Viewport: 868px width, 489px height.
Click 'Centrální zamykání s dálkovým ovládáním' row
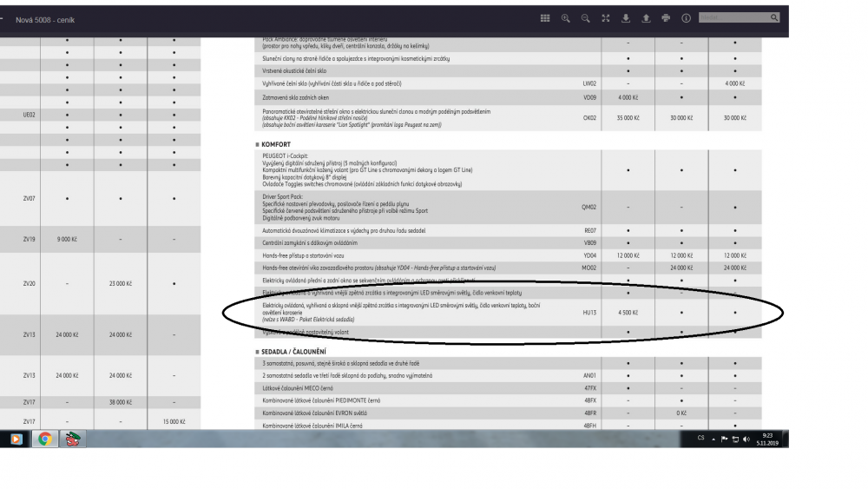coord(310,243)
